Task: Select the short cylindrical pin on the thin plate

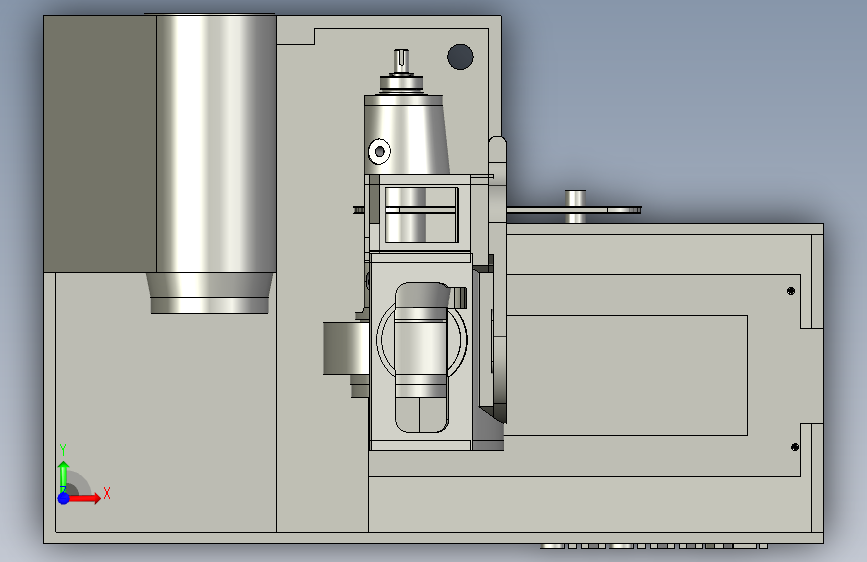Action: (x=575, y=206)
